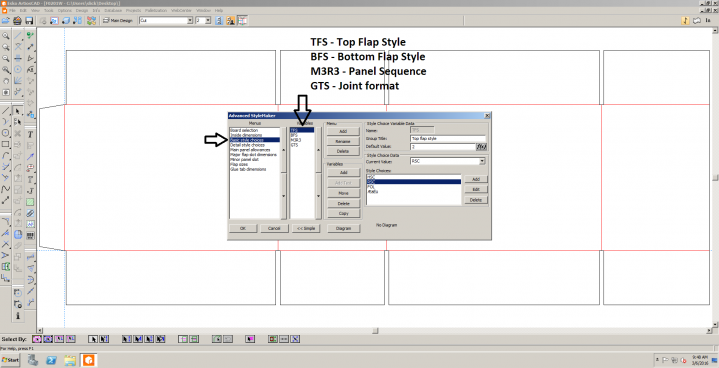Click in the Group Title input field
Screen dimensions: 719x368
click(448, 138)
